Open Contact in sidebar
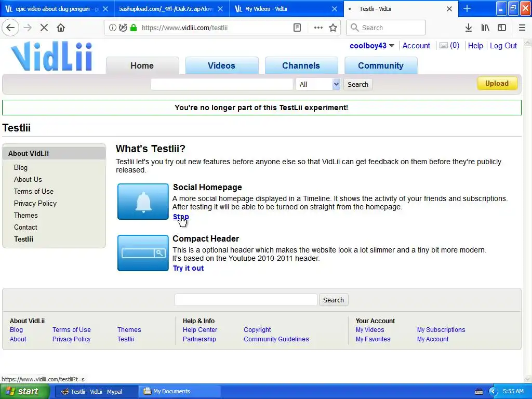The image size is (532, 399). coord(25,228)
